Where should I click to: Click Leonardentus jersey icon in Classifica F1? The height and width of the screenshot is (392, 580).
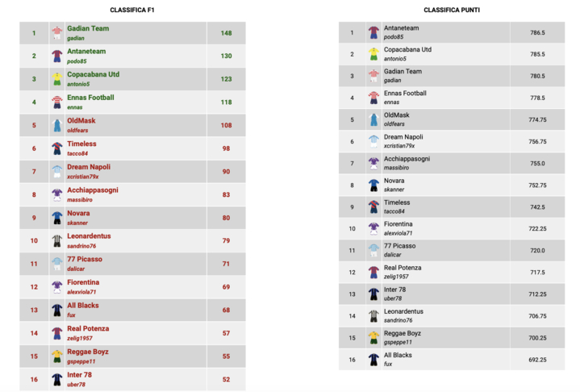pos(57,240)
